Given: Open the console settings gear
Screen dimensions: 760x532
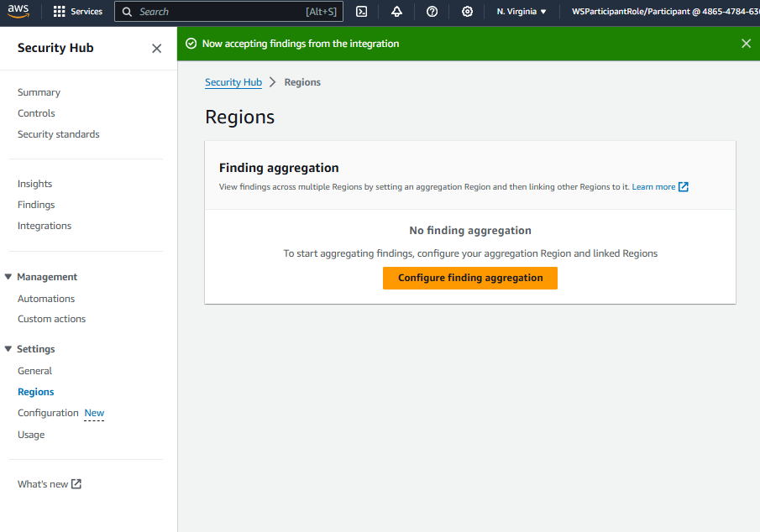Looking at the screenshot, I should [467, 12].
